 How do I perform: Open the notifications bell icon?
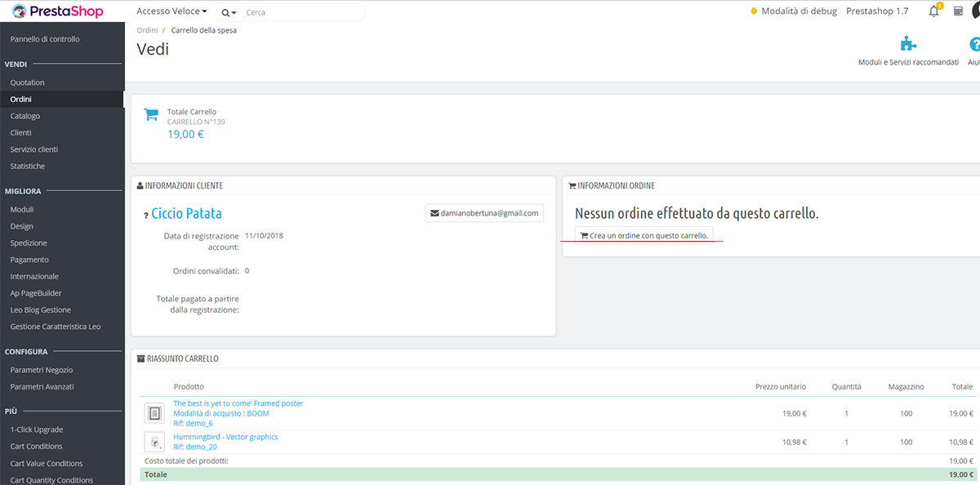(x=933, y=11)
